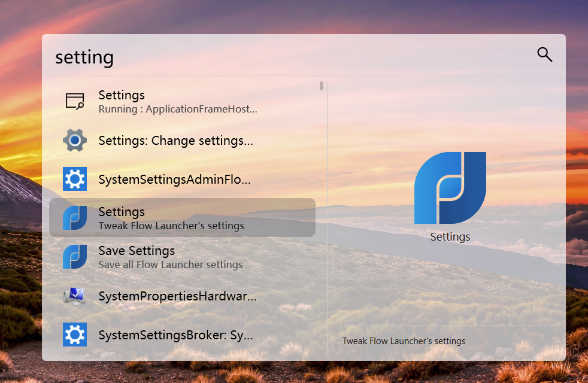Open the SystemSettingsAdminFlo... result
The width and height of the screenshot is (588, 383).
coord(182,179)
